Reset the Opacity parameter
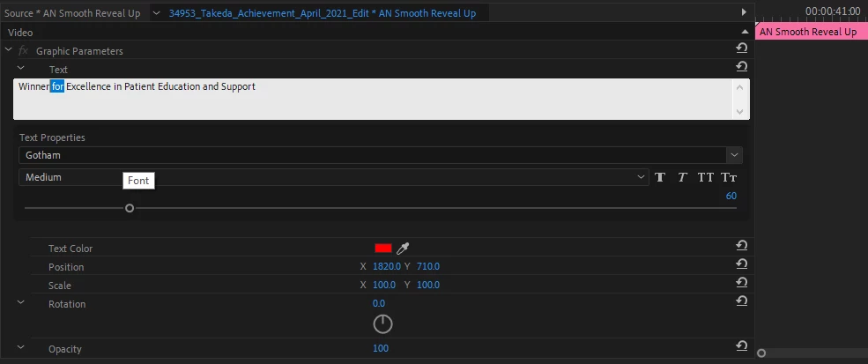 point(742,345)
